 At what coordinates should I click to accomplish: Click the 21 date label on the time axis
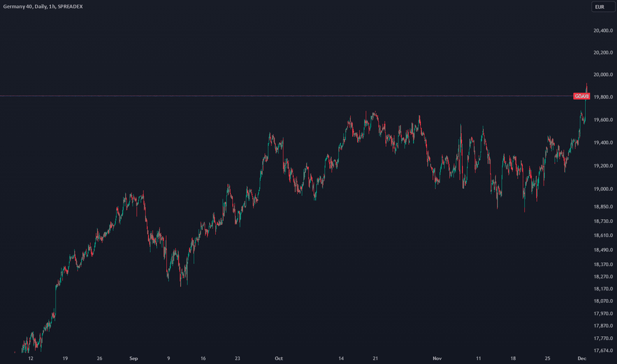pos(375,359)
